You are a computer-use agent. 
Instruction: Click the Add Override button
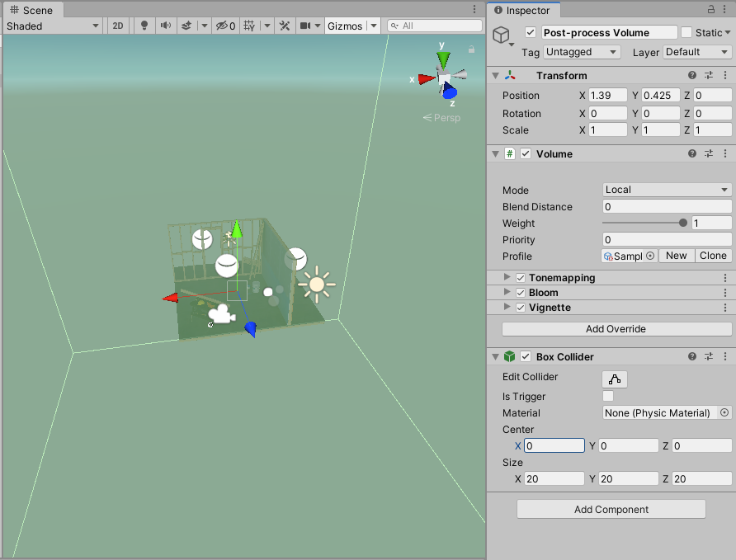tap(616, 329)
